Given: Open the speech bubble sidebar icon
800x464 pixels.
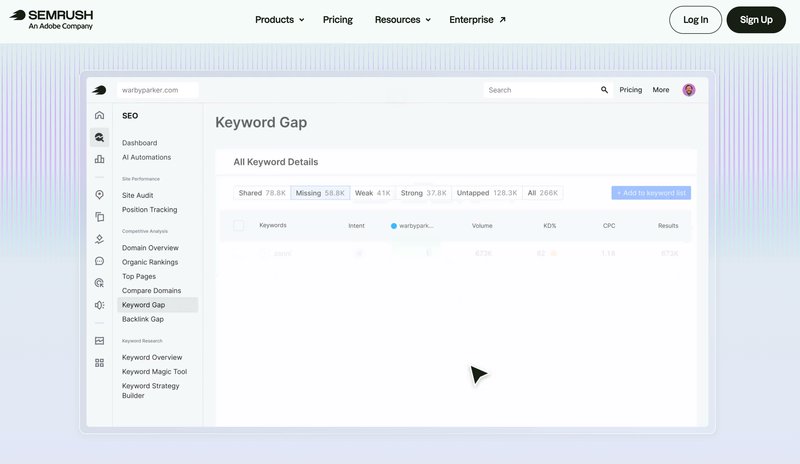Looking at the screenshot, I should click(x=99, y=261).
